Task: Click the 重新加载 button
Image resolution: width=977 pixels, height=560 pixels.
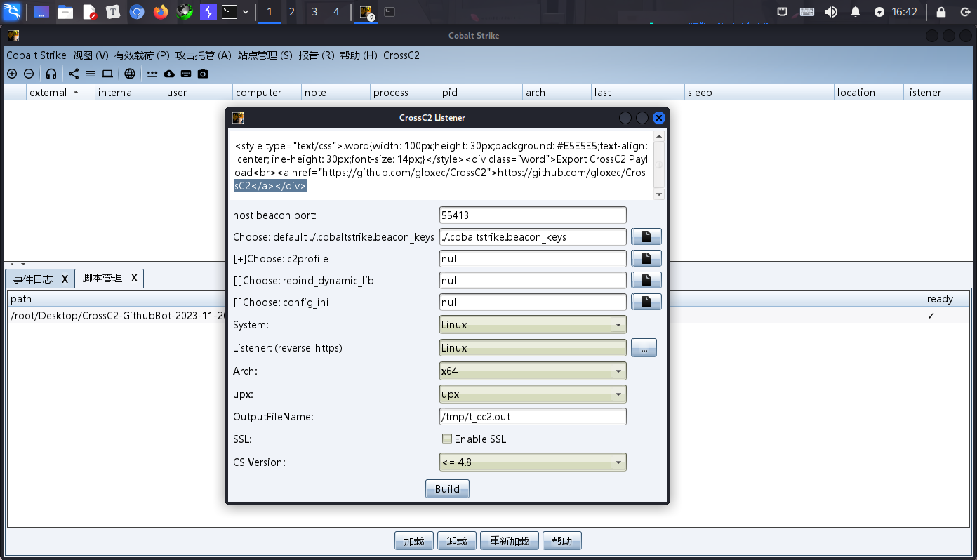Action: pyautogui.click(x=509, y=541)
